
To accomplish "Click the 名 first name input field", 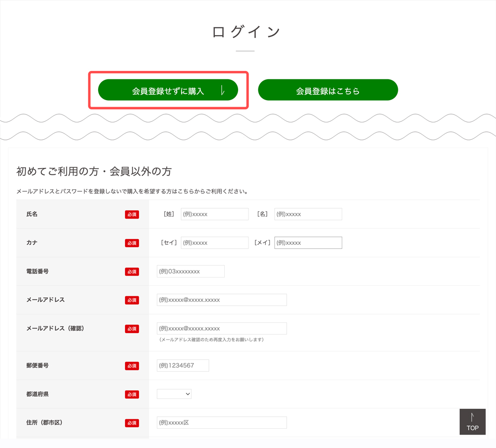I will coord(308,214).
